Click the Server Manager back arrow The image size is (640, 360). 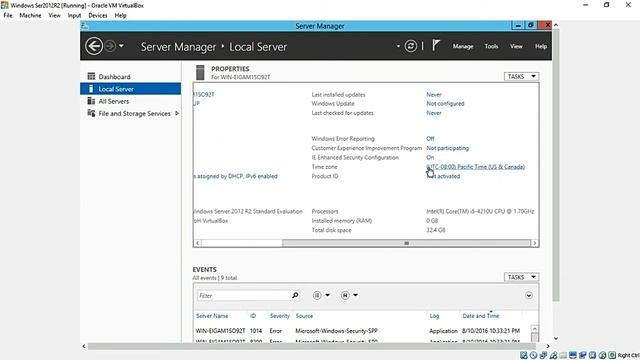(x=94, y=46)
